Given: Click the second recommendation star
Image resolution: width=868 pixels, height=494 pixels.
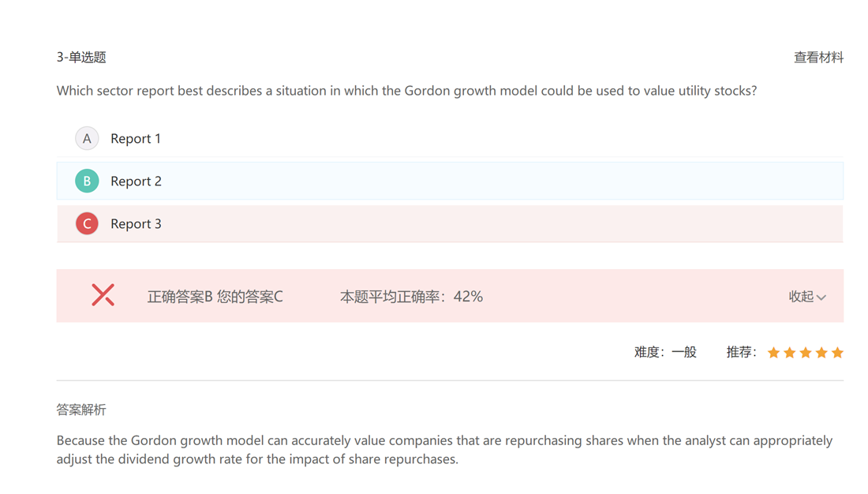Looking at the screenshot, I should pyautogui.click(x=790, y=353).
